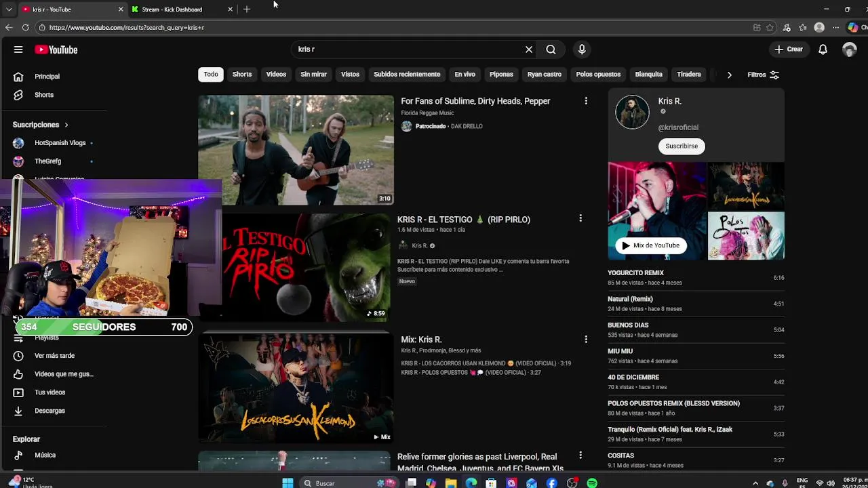Image resolution: width=868 pixels, height=488 pixels.
Task: Open the Kris R. channel avatar card
Action: click(632, 112)
